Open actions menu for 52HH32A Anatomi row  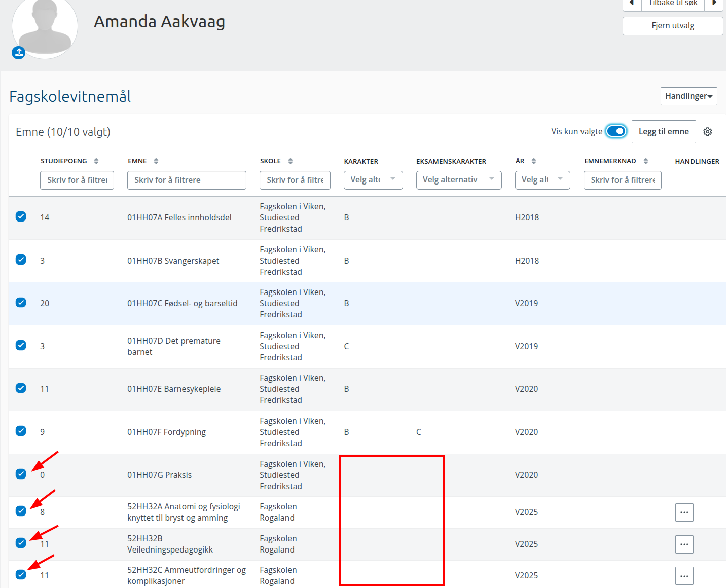pyautogui.click(x=684, y=512)
